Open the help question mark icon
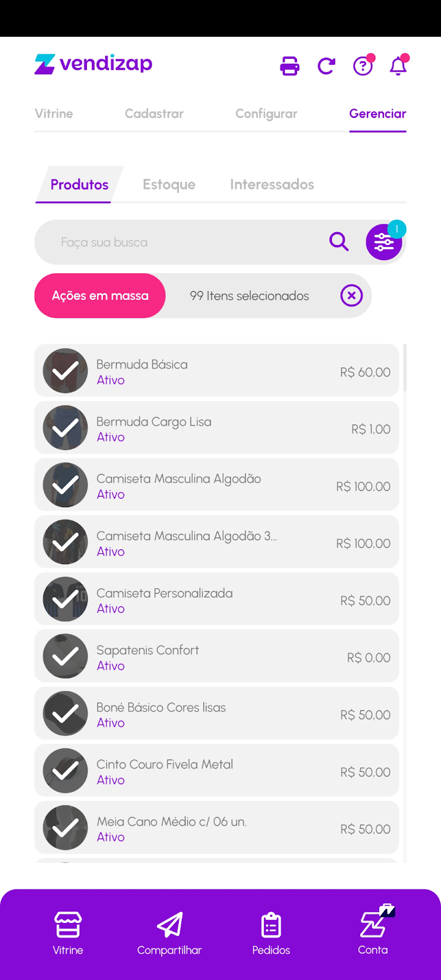The image size is (441, 980). 363,66
